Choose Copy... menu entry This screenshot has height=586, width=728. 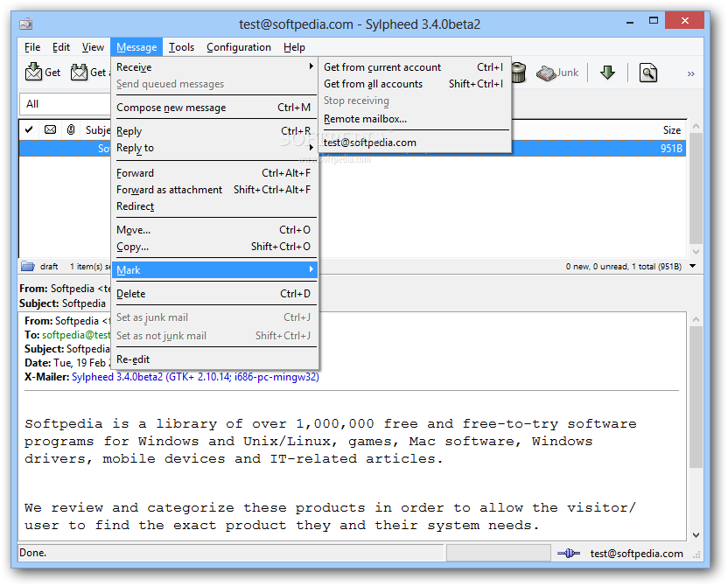(214, 247)
